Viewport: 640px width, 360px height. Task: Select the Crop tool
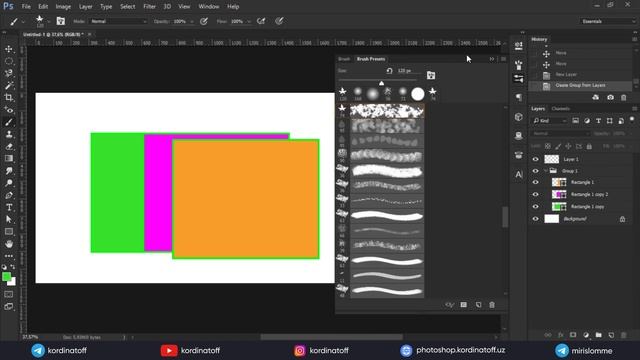9,98
